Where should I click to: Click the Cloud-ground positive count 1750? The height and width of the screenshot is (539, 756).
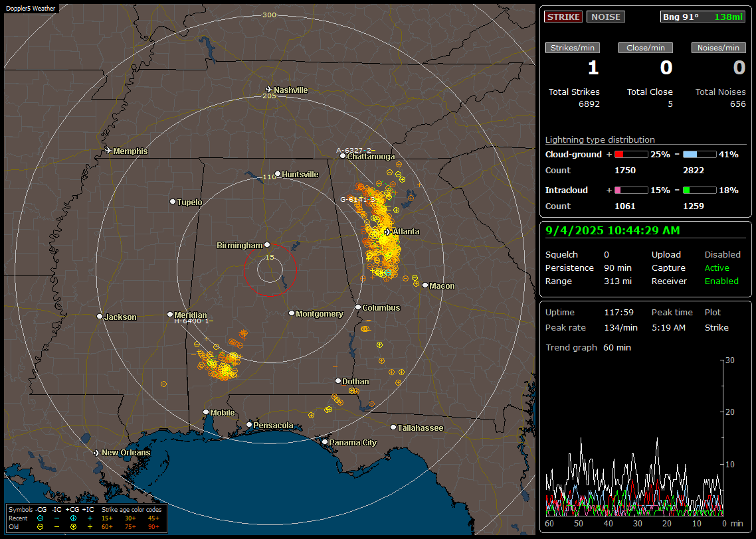click(x=625, y=171)
